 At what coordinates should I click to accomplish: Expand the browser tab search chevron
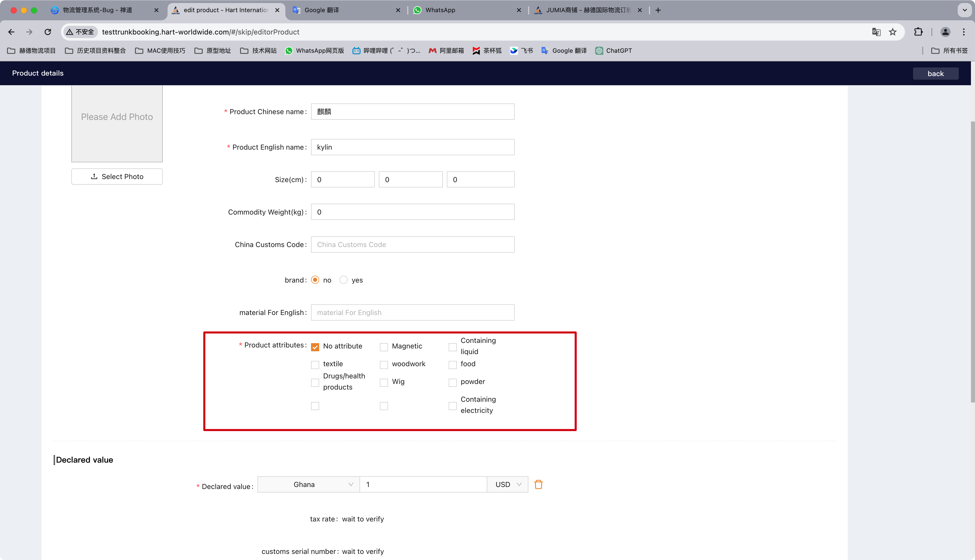[x=964, y=10]
